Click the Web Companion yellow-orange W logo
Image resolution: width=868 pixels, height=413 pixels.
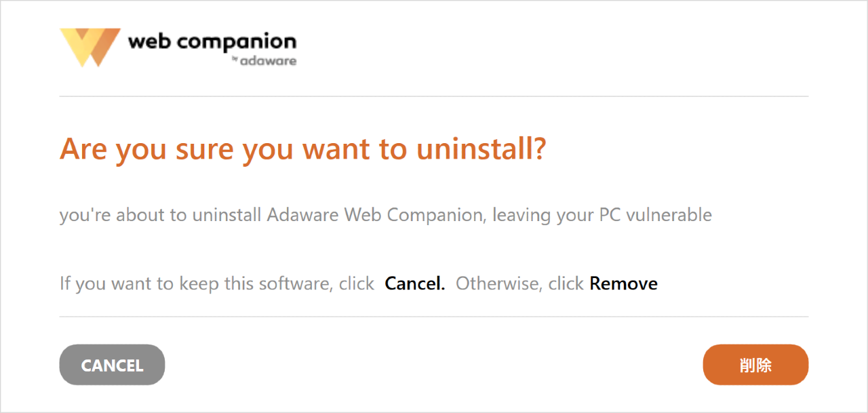[90, 47]
